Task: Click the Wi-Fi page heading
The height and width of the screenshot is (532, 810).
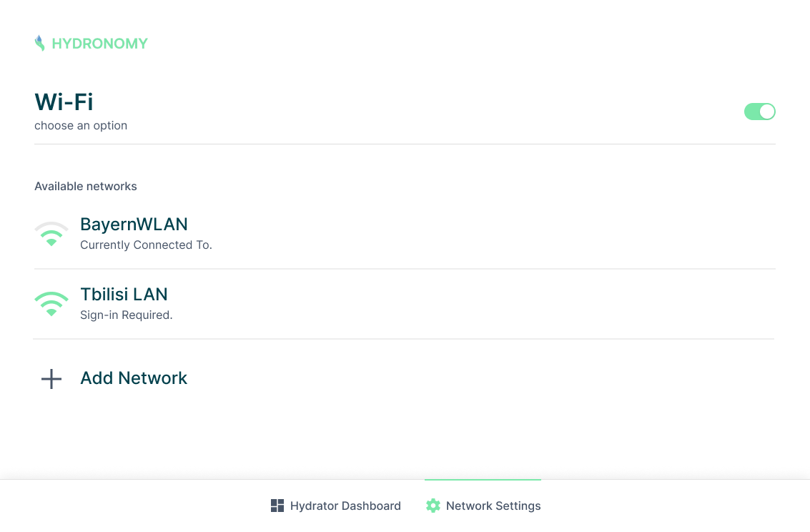Action: click(x=64, y=102)
